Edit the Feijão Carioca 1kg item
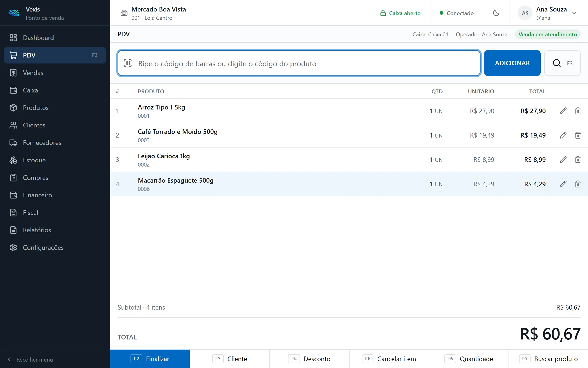Screen dimensions: 588x368 (x=563, y=160)
